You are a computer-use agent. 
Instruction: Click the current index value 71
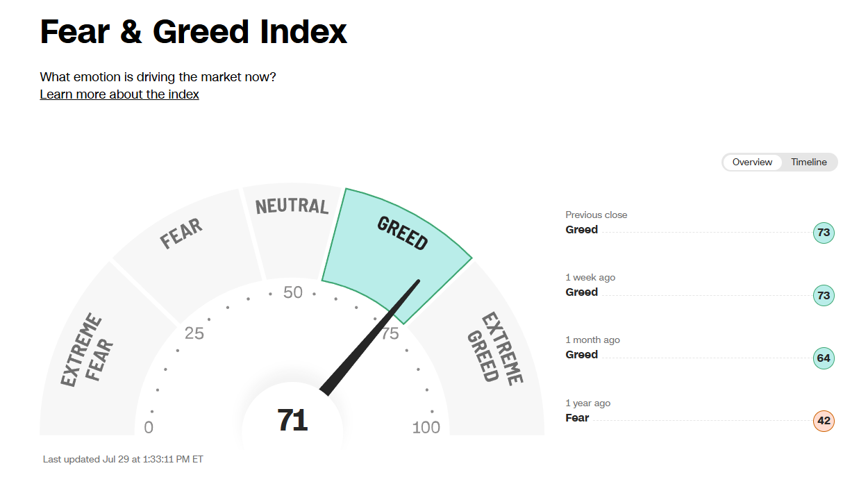click(292, 420)
